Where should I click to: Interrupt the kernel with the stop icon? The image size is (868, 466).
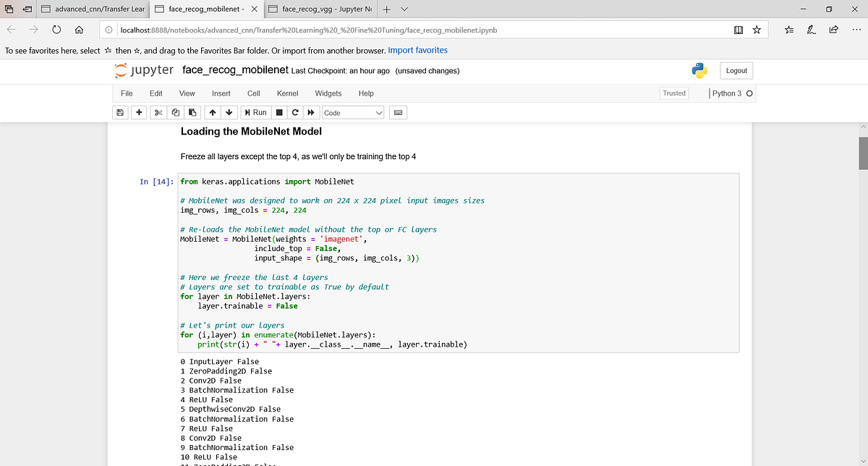click(x=279, y=112)
